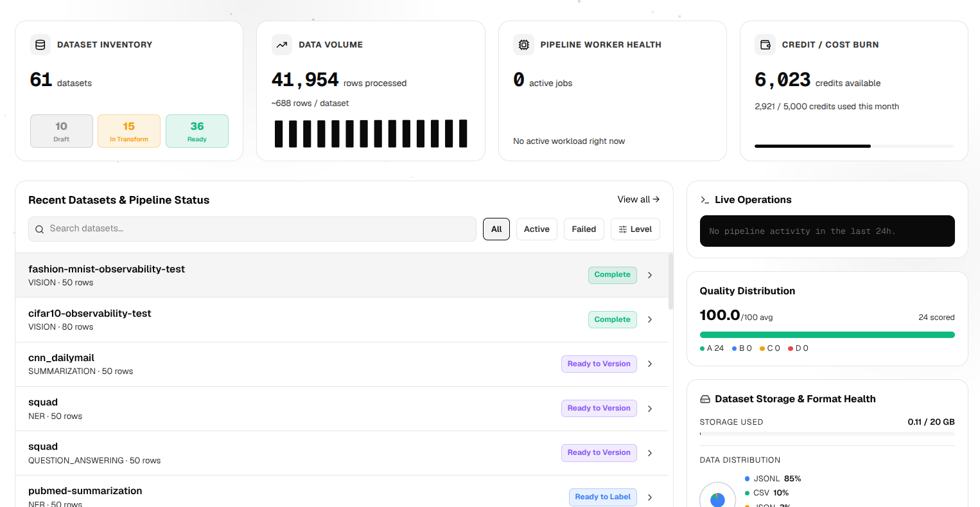Click the Live Operations terminal icon
Viewport: 980px width, 507px height.
tap(704, 200)
